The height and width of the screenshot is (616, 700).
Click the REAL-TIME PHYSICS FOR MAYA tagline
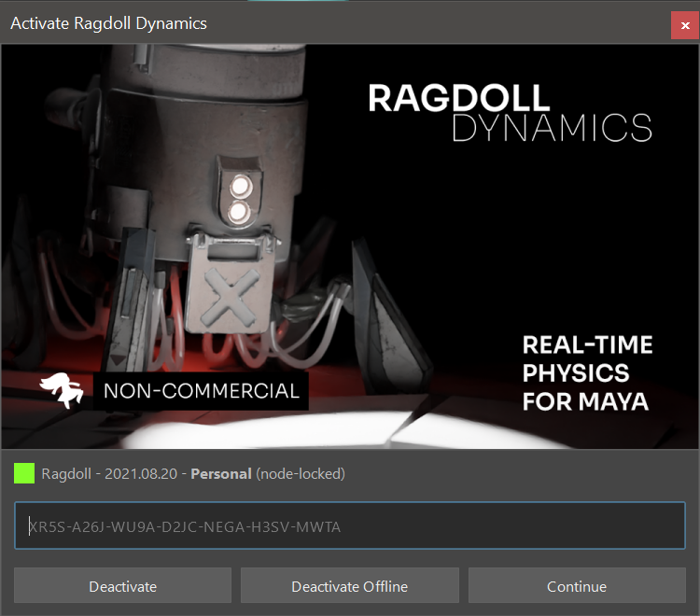click(587, 372)
